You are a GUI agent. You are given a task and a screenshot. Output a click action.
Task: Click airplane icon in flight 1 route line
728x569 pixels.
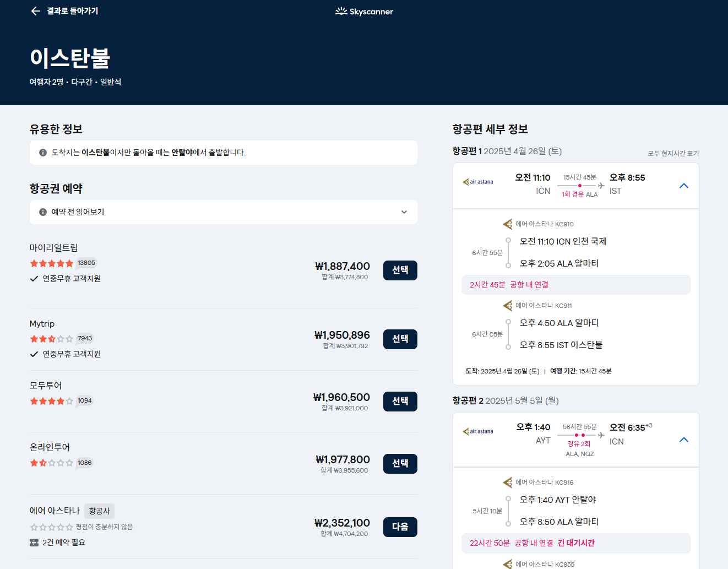601,186
